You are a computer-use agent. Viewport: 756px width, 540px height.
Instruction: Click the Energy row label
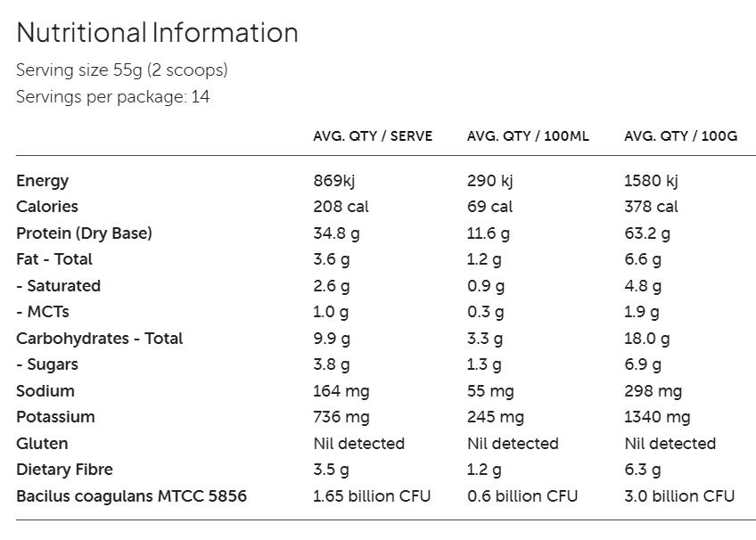(42, 181)
